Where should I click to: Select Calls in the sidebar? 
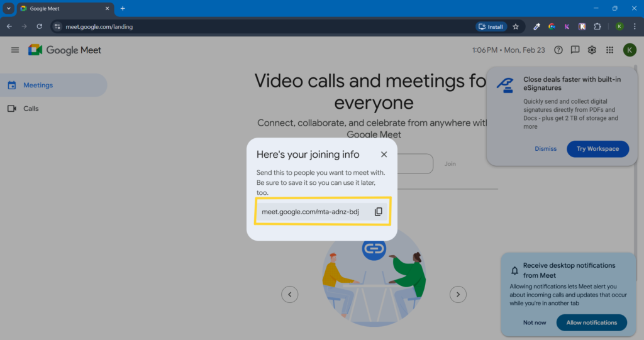(x=31, y=109)
